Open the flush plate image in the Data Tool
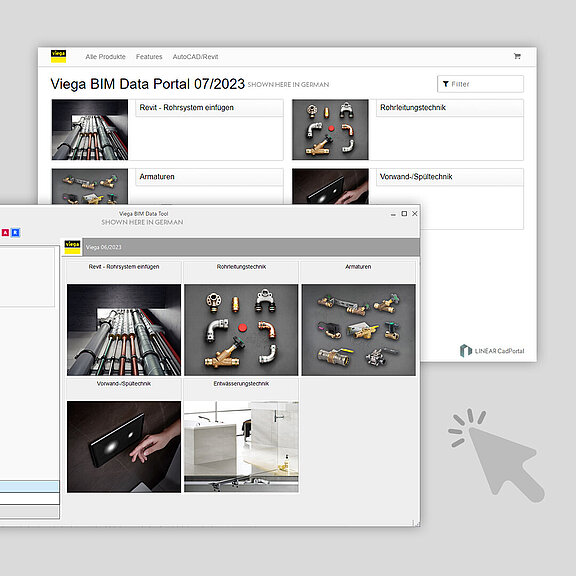Screen dimensions: 576x576 (x=124, y=447)
